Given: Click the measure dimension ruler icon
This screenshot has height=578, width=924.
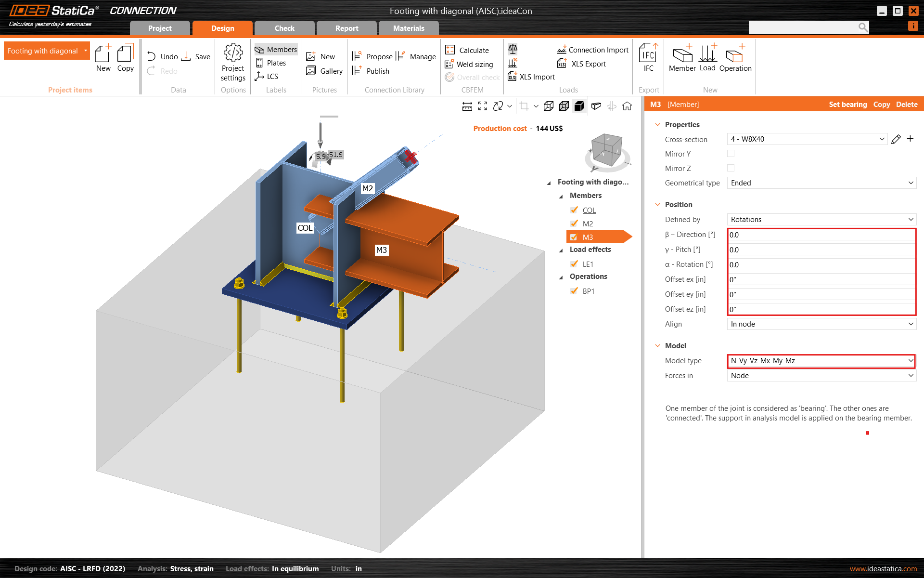Looking at the screenshot, I should coord(467,106).
